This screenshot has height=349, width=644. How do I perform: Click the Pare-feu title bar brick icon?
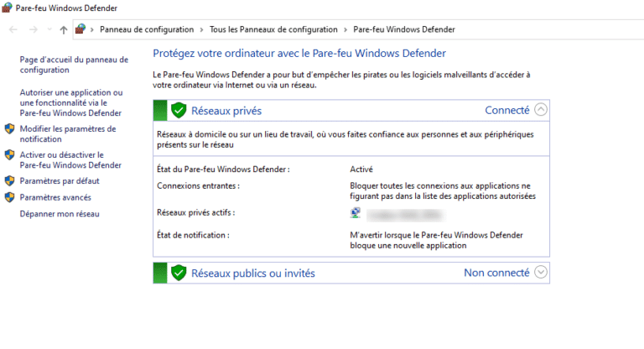(x=7, y=8)
